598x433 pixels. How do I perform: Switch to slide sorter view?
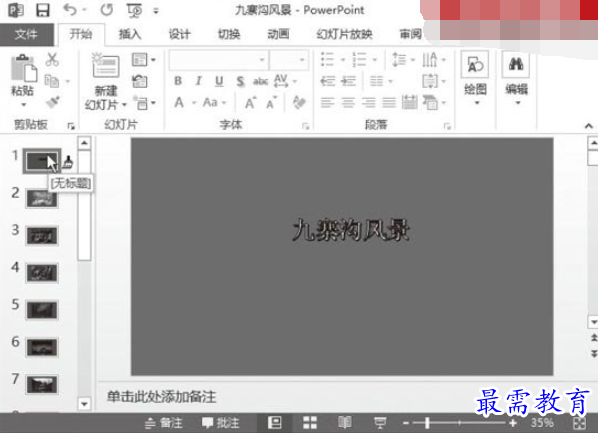coord(310,422)
